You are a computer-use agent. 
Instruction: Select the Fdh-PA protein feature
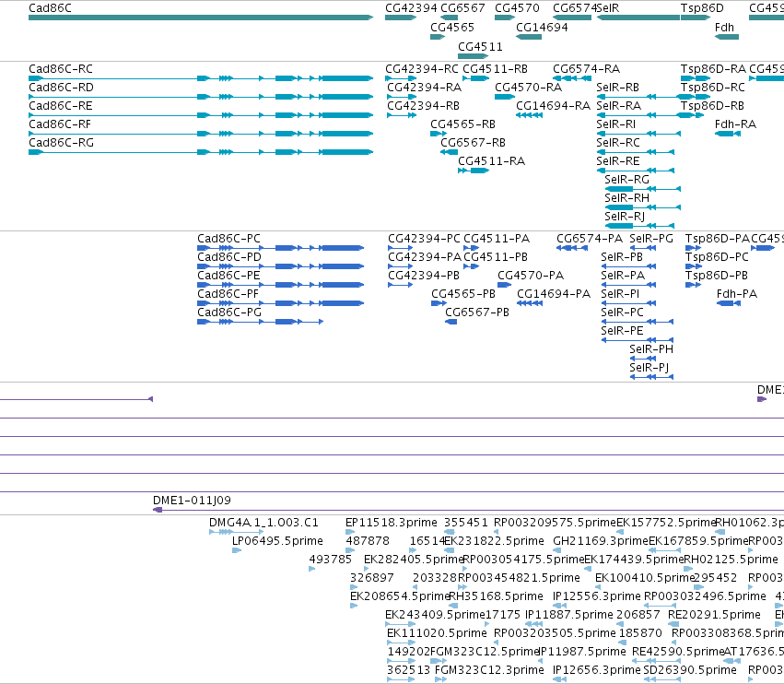(x=729, y=303)
